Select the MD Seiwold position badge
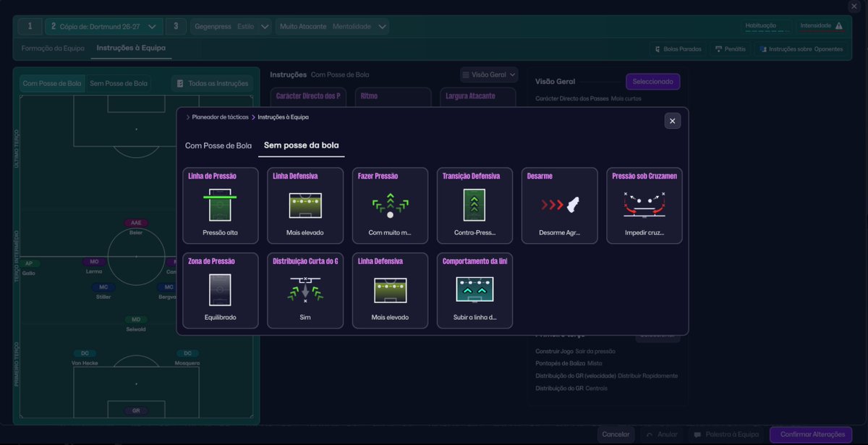The image size is (868, 445). [136, 319]
